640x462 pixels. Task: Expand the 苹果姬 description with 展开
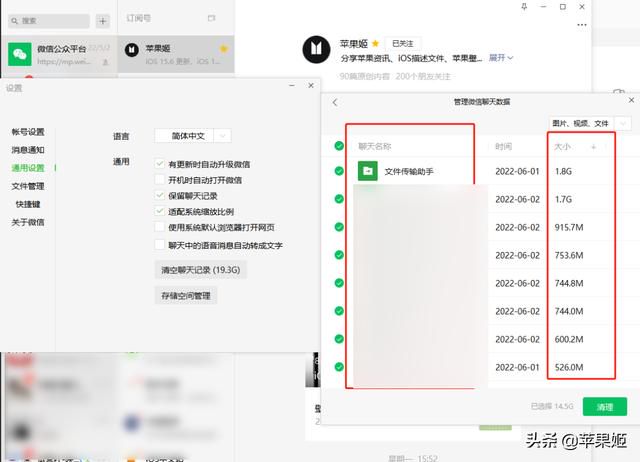click(500, 58)
